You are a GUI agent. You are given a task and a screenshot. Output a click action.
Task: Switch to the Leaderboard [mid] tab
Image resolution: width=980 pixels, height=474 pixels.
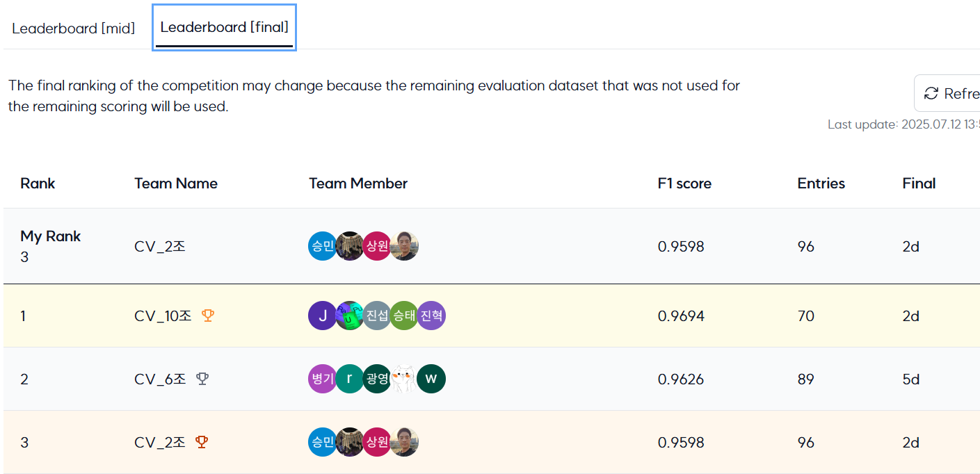pos(74,28)
